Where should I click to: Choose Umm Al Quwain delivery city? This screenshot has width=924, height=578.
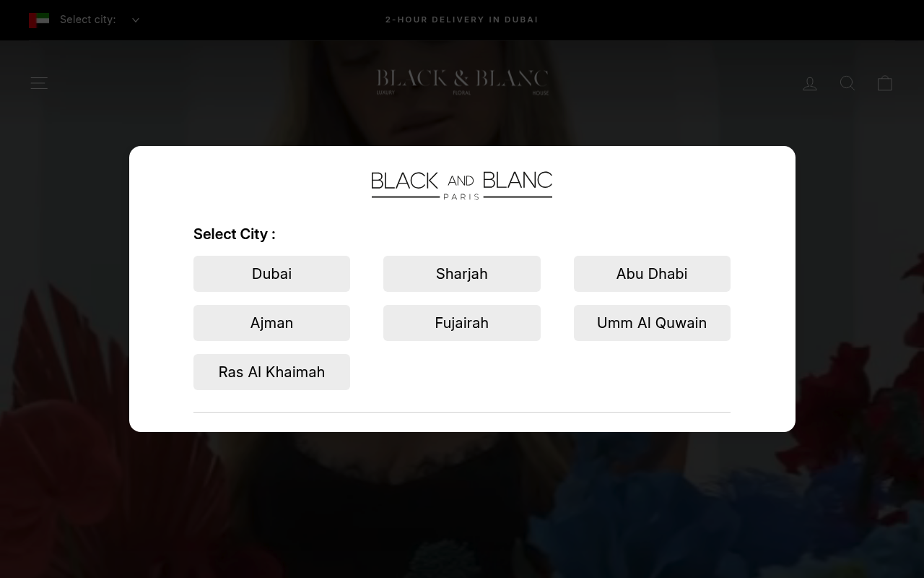pyautogui.click(x=652, y=322)
